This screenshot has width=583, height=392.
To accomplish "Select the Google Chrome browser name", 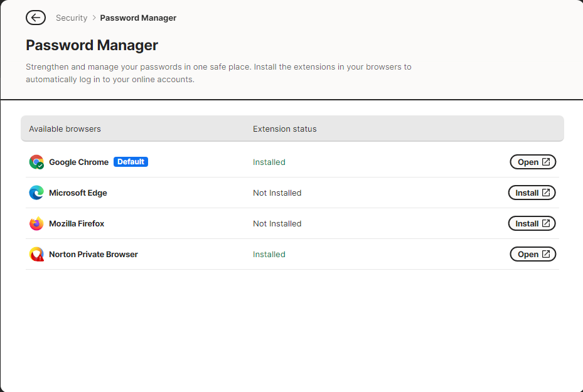I will coord(78,162).
